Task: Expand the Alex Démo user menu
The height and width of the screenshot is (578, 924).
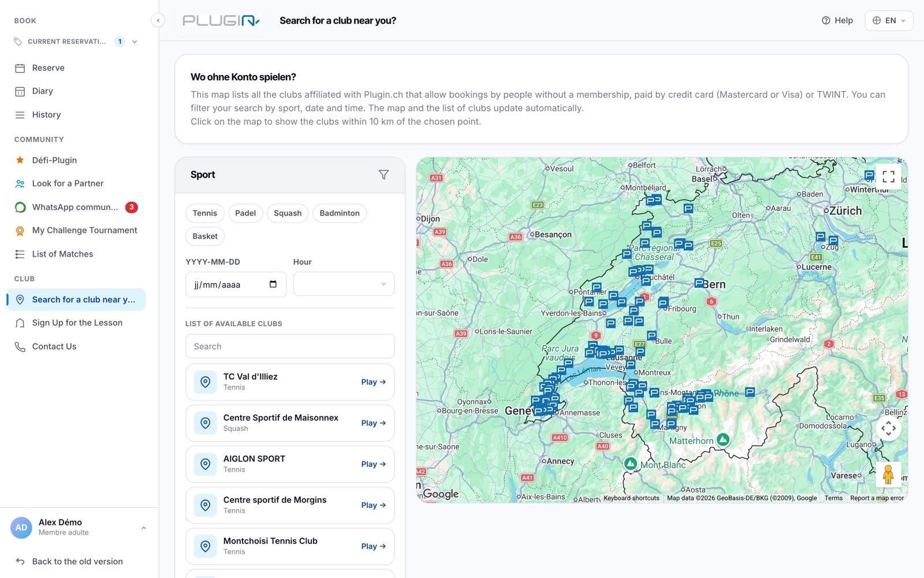Action: tap(144, 528)
